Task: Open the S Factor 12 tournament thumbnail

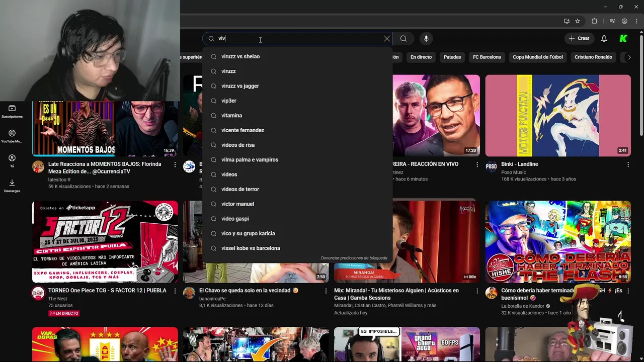Action: tap(105, 242)
